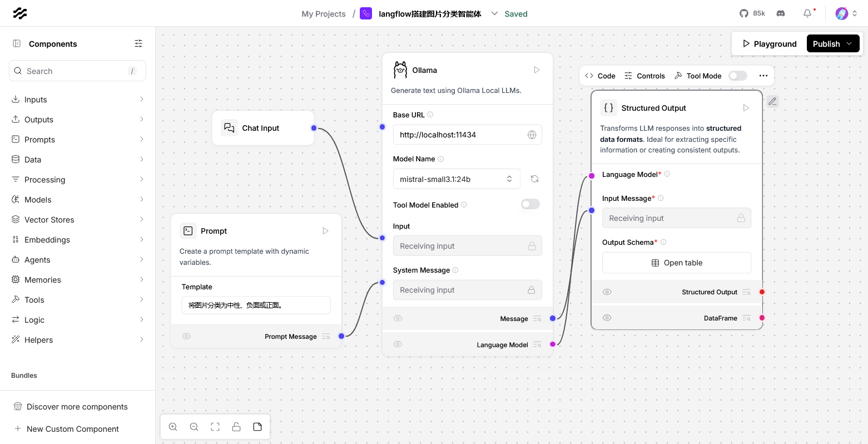Expand the Models category
The image size is (868, 444).
[78, 200]
